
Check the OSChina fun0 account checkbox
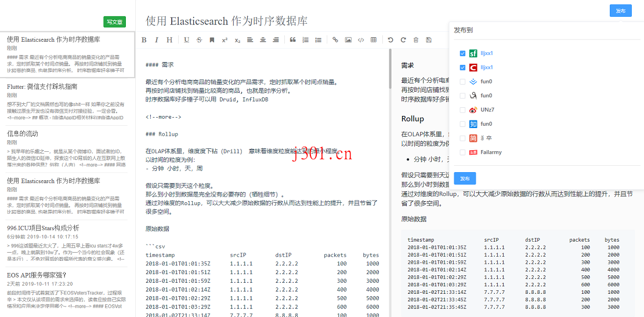click(x=462, y=96)
